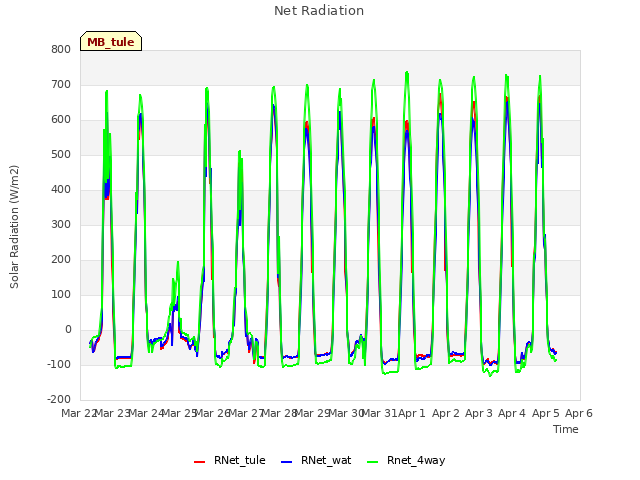Viewport: 640px width, 480px height.
Task: Click the Net Radiation chart title
Action: pyautogui.click(x=319, y=11)
